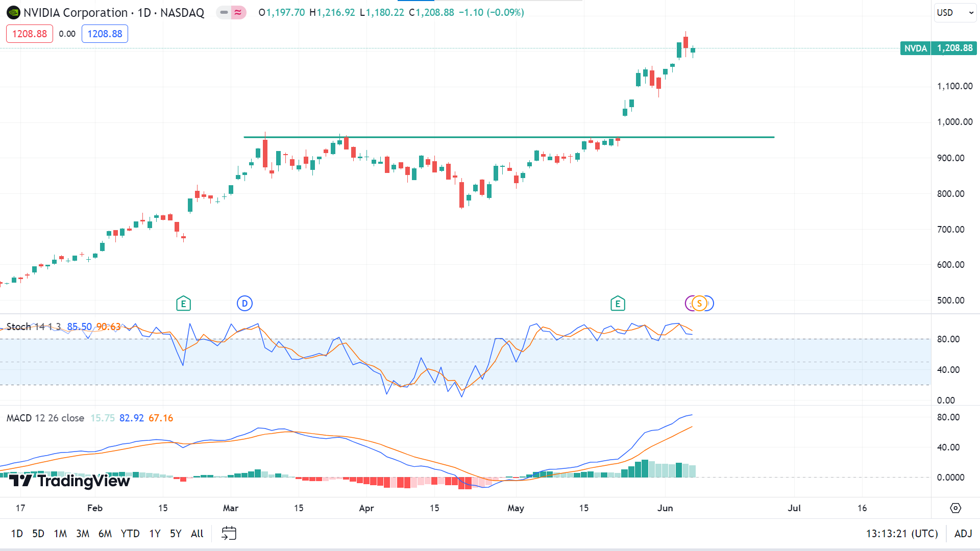Select the 6M time range
980x551 pixels.
(105, 534)
